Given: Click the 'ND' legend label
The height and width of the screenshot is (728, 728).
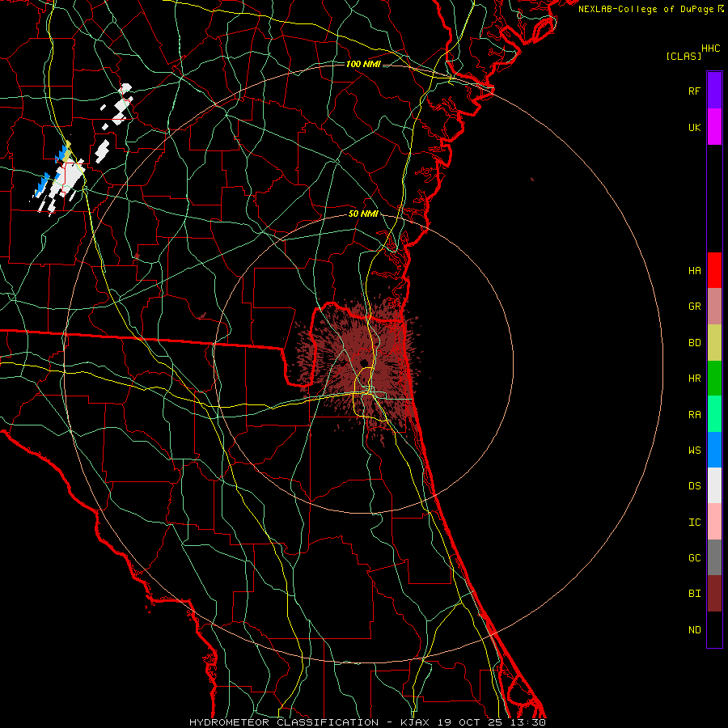Looking at the screenshot, I should (694, 630).
